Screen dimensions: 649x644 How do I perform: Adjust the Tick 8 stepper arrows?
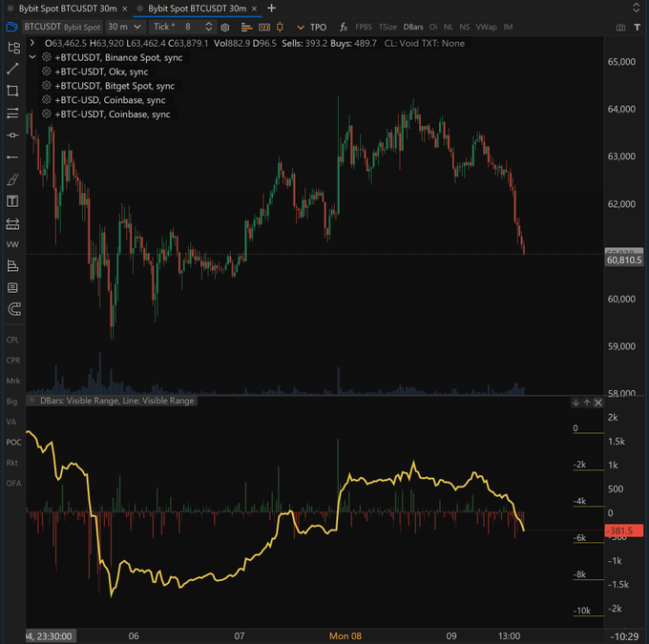[209, 27]
